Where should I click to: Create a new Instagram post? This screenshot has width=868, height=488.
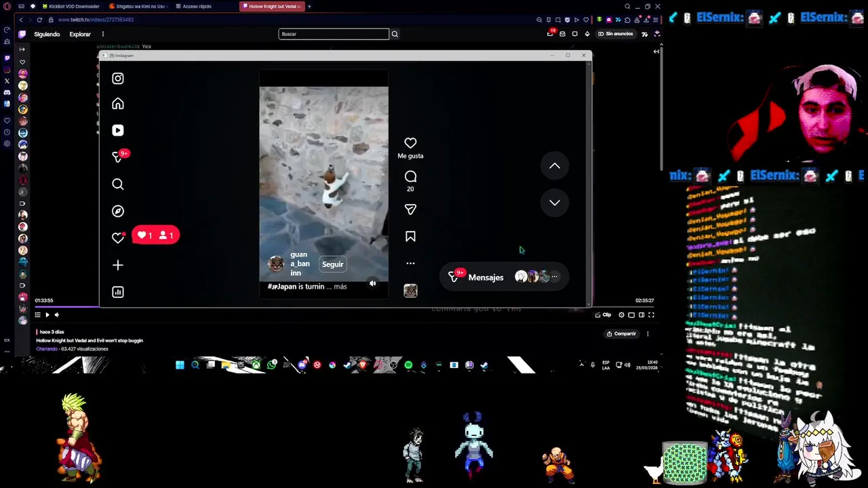pos(118,265)
